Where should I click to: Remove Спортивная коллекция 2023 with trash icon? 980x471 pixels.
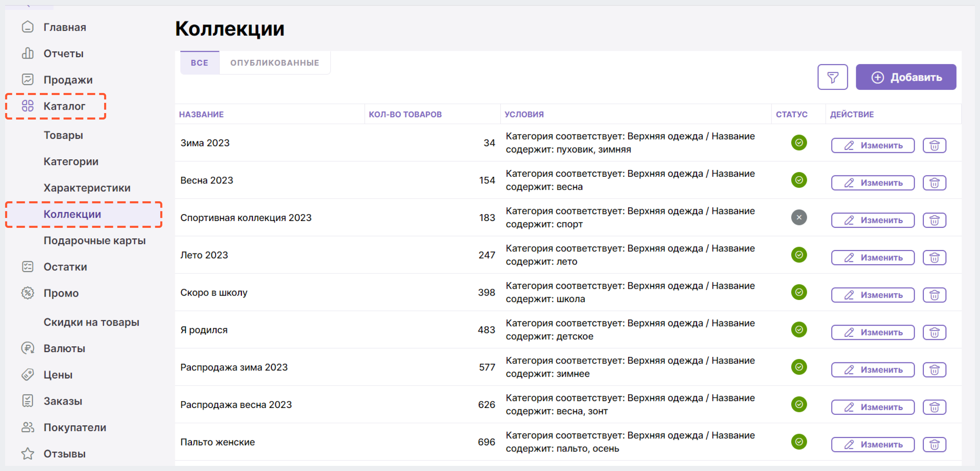(934, 220)
